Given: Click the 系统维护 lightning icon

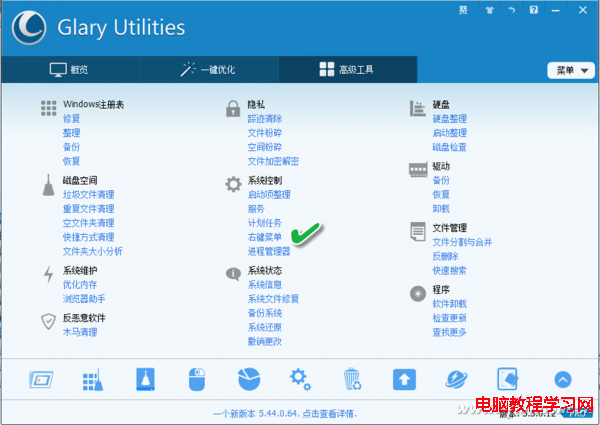Looking at the screenshot, I should click(x=48, y=274).
